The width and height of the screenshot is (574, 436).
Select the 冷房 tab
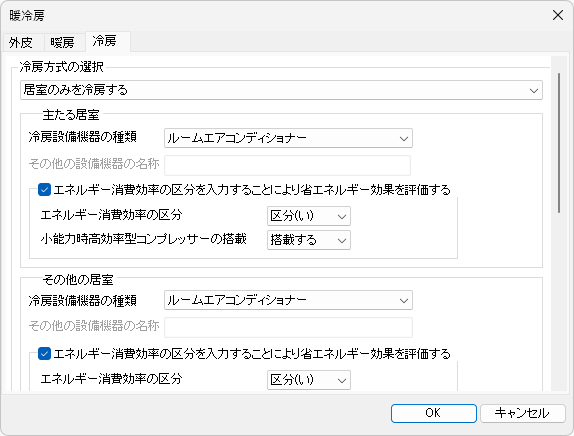tap(107, 41)
